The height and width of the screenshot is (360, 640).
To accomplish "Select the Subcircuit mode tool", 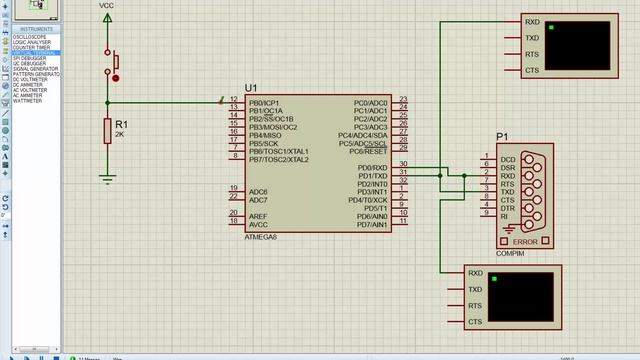I will tap(5, 41).
